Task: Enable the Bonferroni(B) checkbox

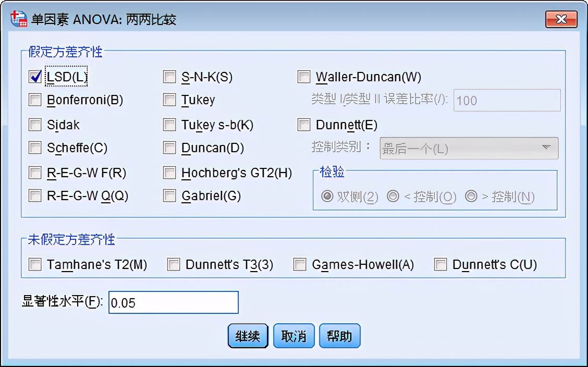Action: pyautogui.click(x=35, y=100)
